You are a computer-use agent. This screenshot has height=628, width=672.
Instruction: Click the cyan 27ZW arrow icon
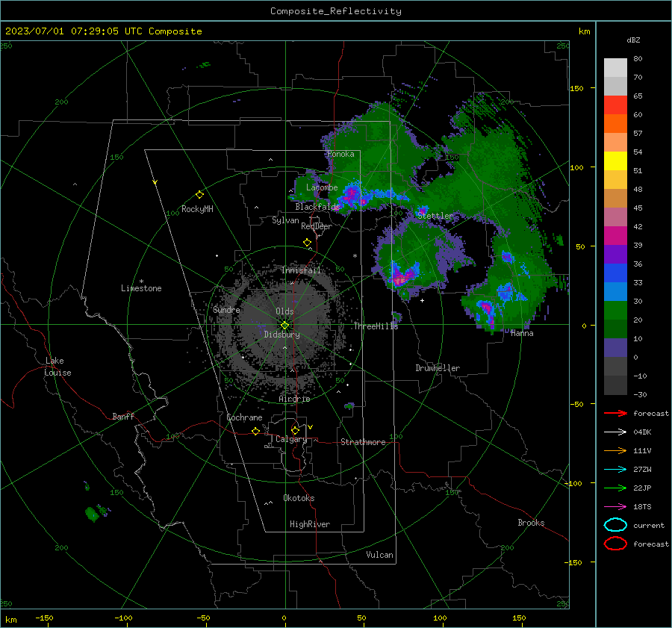(x=615, y=470)
